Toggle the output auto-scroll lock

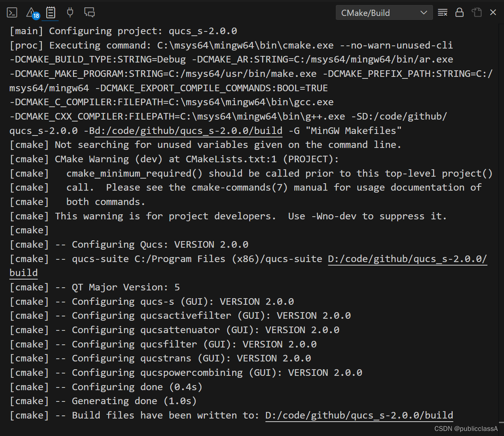459,12
